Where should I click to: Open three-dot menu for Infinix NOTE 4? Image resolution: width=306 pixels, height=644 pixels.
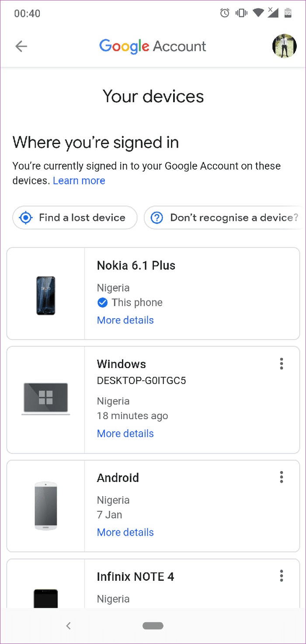282,576
